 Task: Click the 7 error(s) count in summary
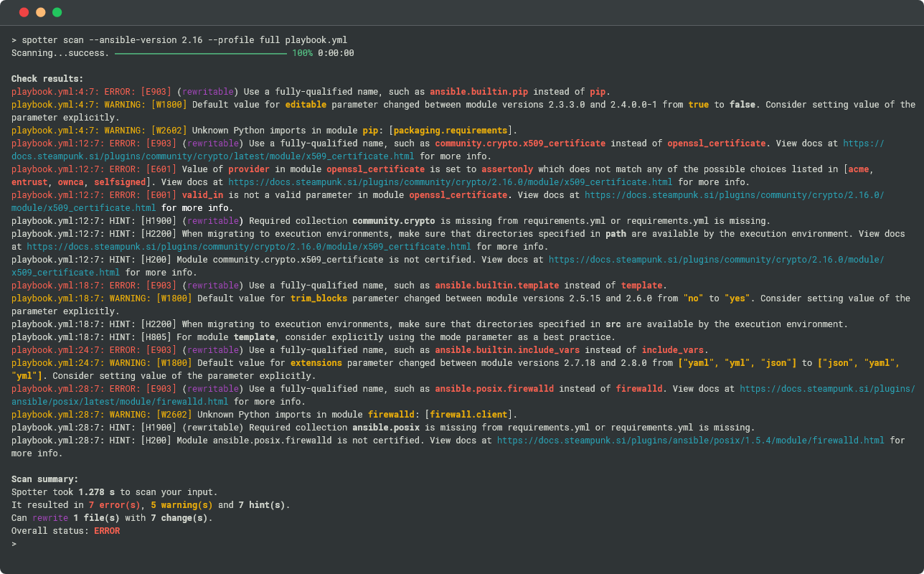[115, 505]
